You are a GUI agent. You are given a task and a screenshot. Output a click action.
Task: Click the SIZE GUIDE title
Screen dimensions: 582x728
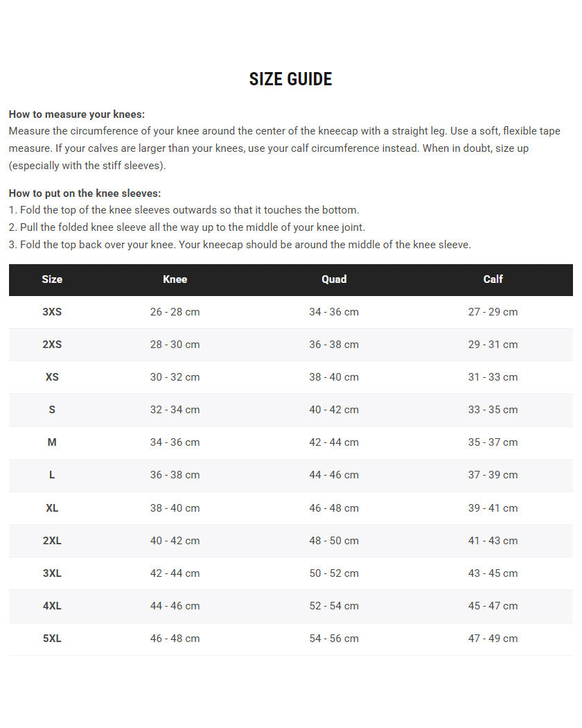click(290, 79)
